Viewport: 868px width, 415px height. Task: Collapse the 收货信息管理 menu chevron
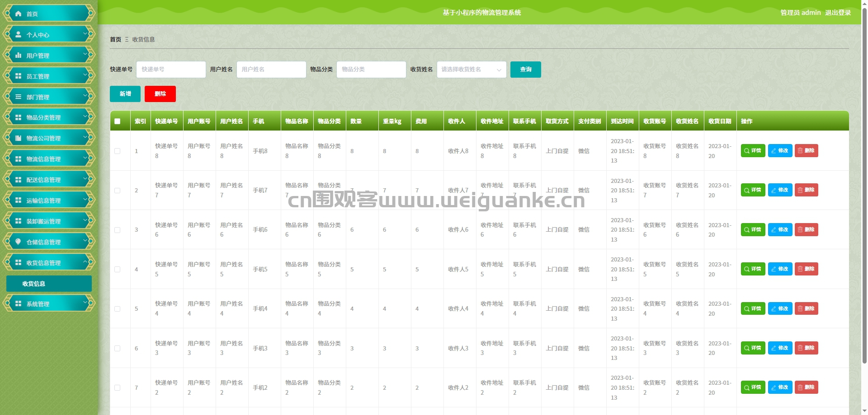tap(85, 262)
